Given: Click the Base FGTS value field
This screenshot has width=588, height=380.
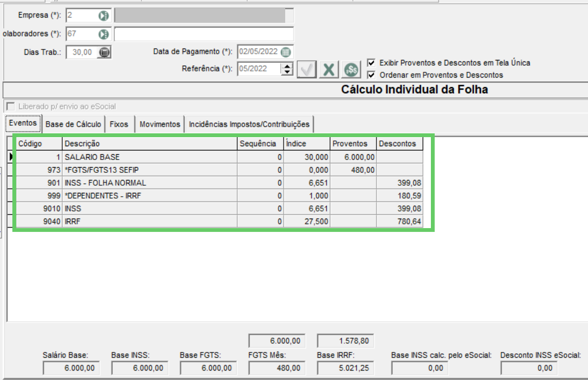Looking at the screenshot, I should [209, 368].
